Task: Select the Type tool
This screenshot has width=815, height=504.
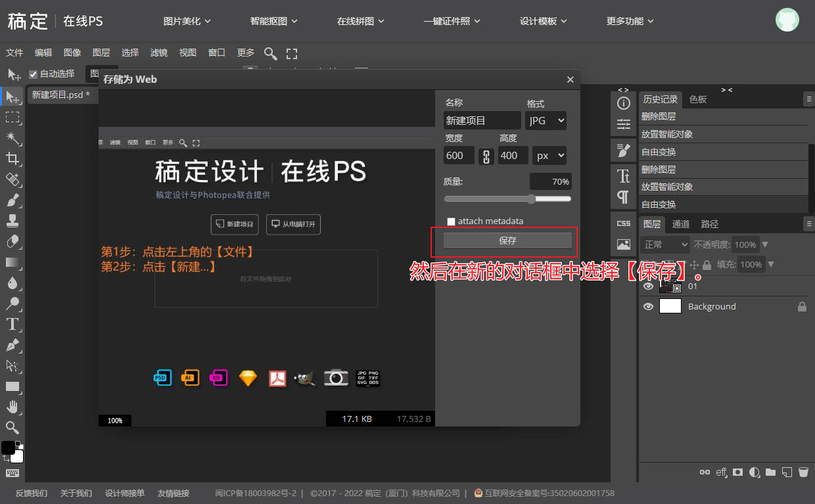Action: 12,324
